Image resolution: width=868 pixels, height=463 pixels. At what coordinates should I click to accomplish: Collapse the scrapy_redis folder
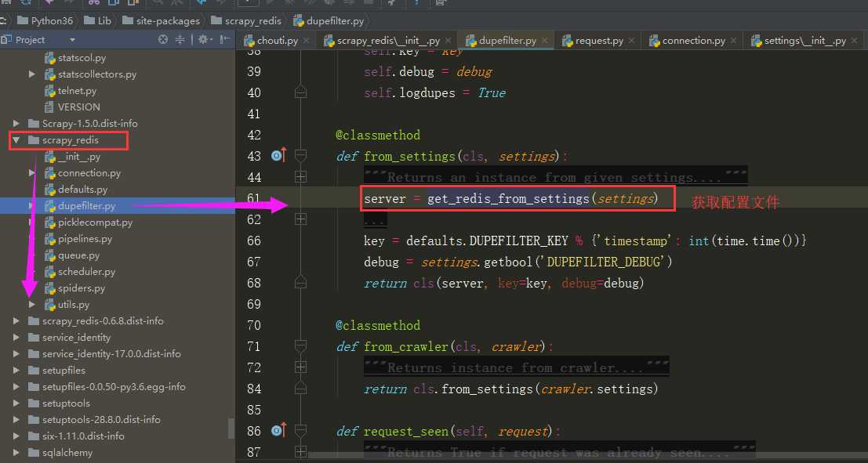(x=16, y=140)
